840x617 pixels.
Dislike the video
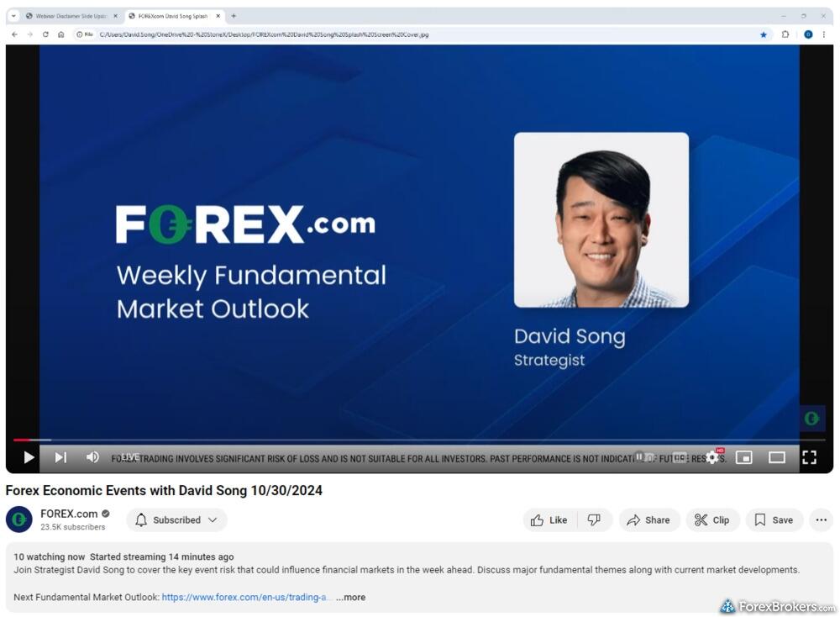[595, 520]
